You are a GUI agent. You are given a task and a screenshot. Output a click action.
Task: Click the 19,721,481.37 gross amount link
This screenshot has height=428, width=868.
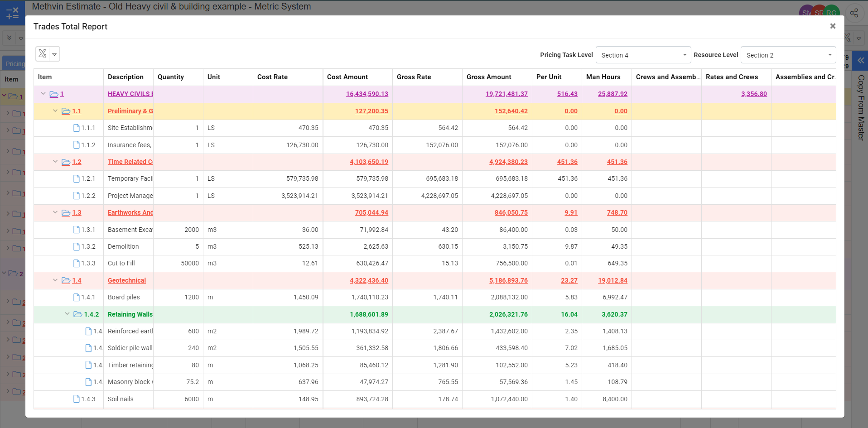(506, 94)
